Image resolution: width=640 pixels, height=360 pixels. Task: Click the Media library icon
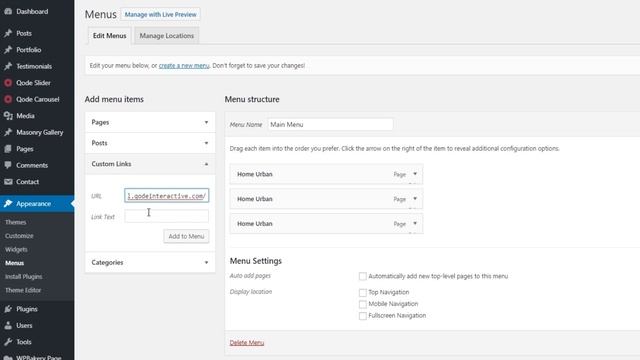pyautogui.click(x=8, y=116)
